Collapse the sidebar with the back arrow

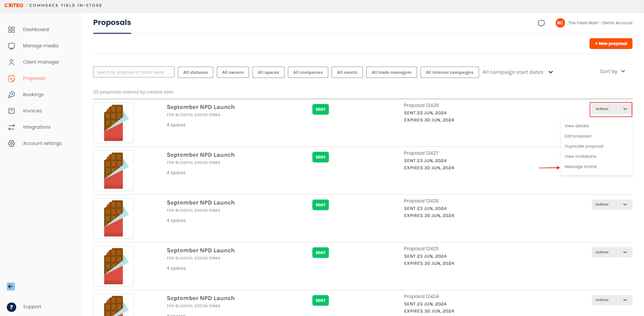[11, 286]
